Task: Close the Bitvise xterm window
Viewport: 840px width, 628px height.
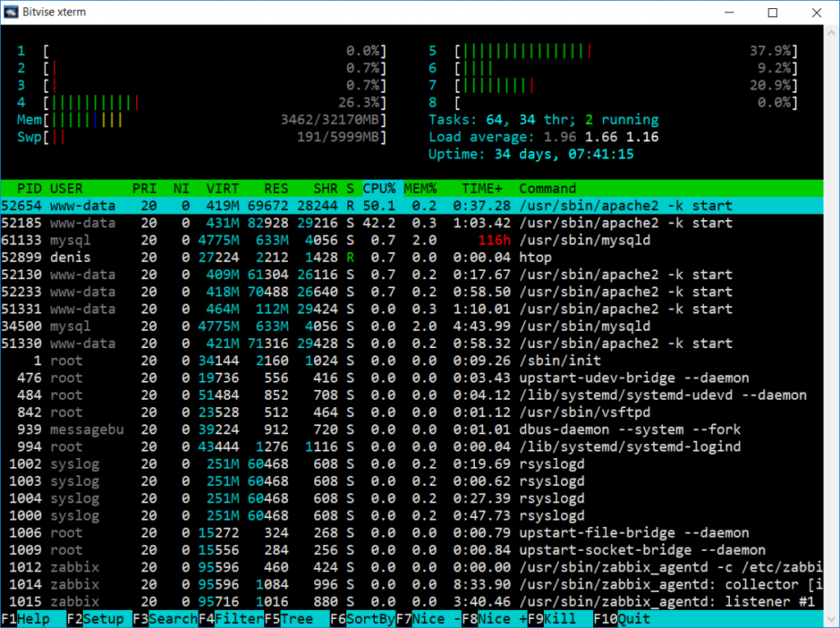Action: click(x=816, y=12)
